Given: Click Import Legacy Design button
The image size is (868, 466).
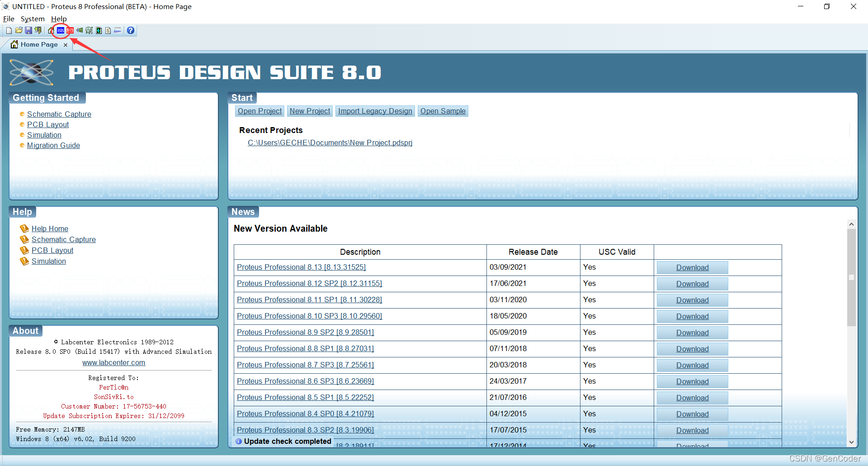Looking at the screenshot, I should pyautogui.click(x=375, y=111).
